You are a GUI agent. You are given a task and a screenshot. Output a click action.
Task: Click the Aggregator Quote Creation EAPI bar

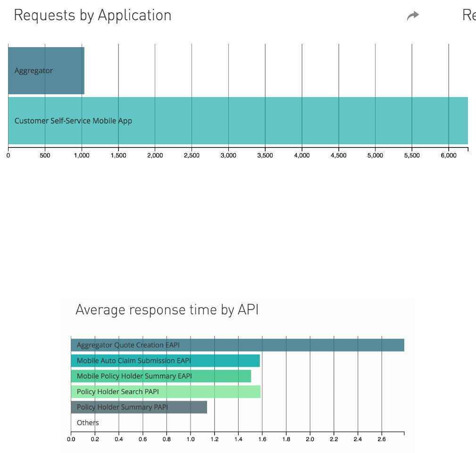(x=237, y=345)
